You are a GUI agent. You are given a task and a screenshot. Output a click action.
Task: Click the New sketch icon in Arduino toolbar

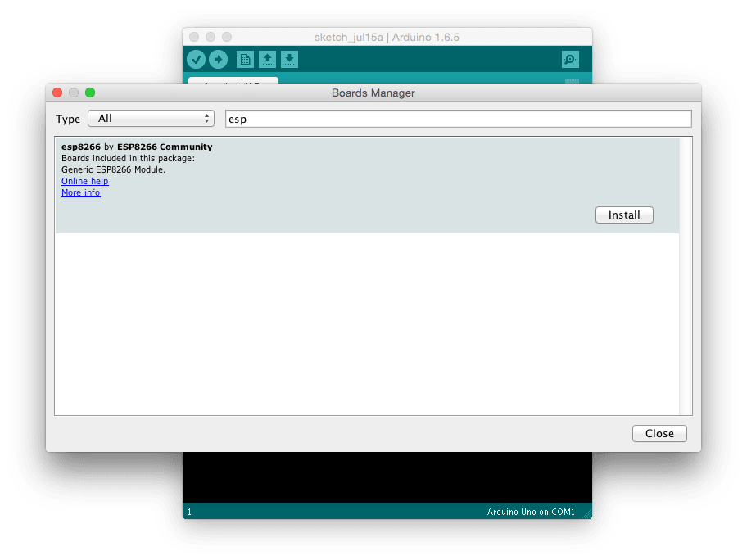point(245,60)
